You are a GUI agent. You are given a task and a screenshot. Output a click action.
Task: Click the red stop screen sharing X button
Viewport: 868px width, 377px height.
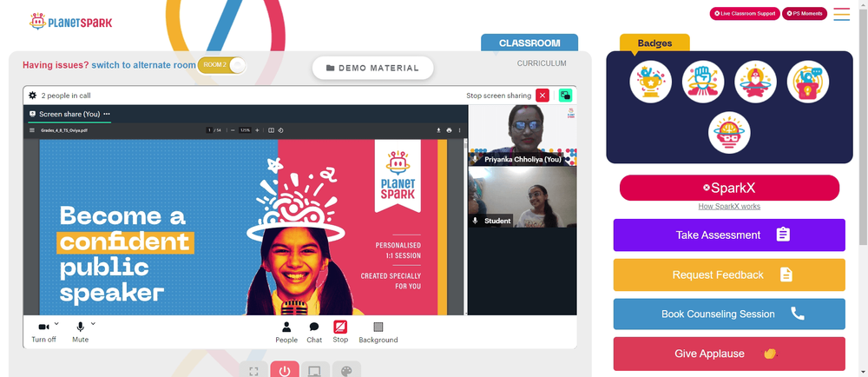(542, 96)
